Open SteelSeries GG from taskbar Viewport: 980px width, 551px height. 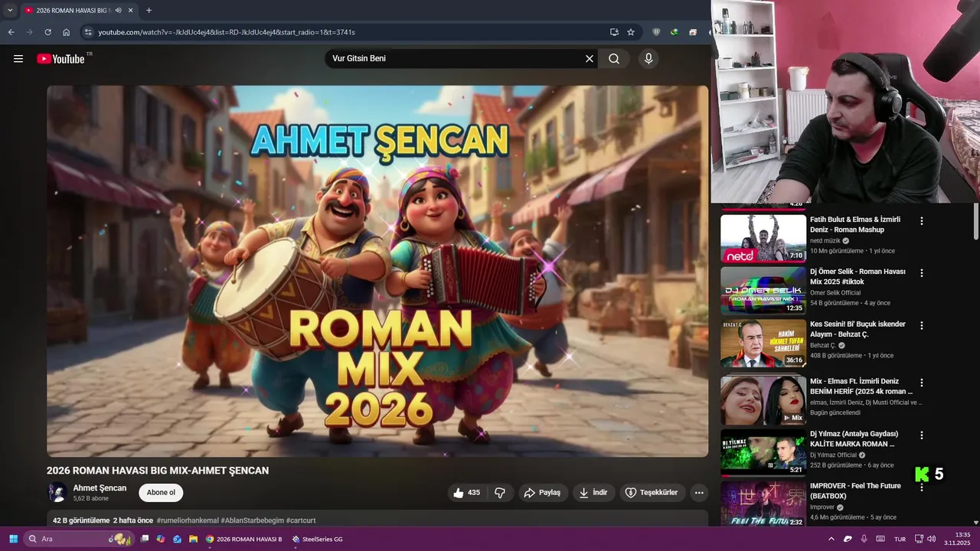pos(317,539)
